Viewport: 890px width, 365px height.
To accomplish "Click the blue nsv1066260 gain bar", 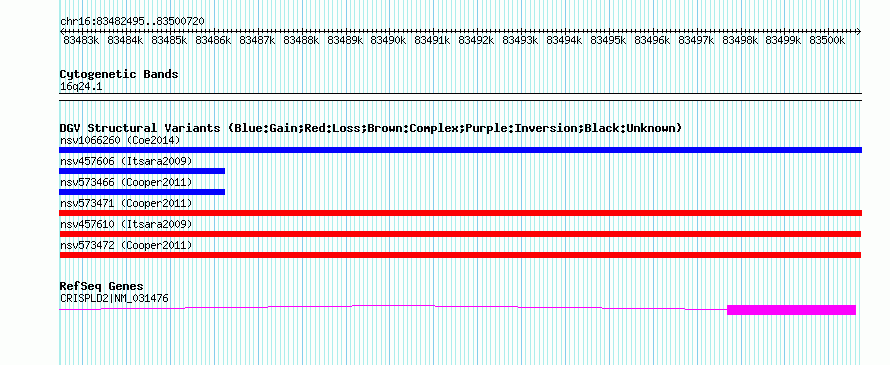I will (x=460, y=150).
